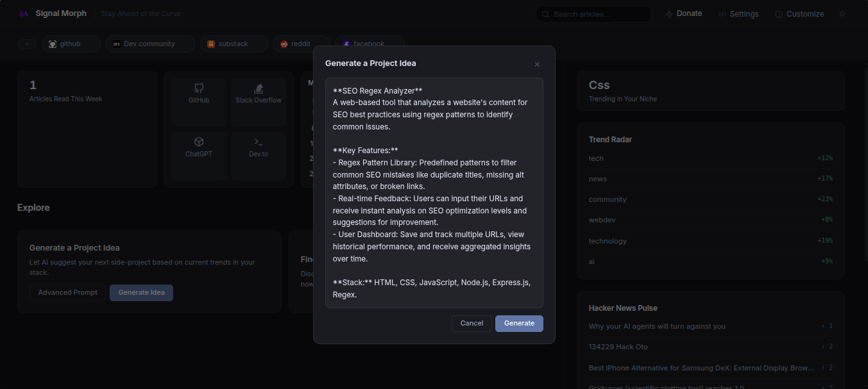Select the Dev community source tab
Image resolution: width=868 pixels, height=389 pixels.
click(x=149, y=44)
